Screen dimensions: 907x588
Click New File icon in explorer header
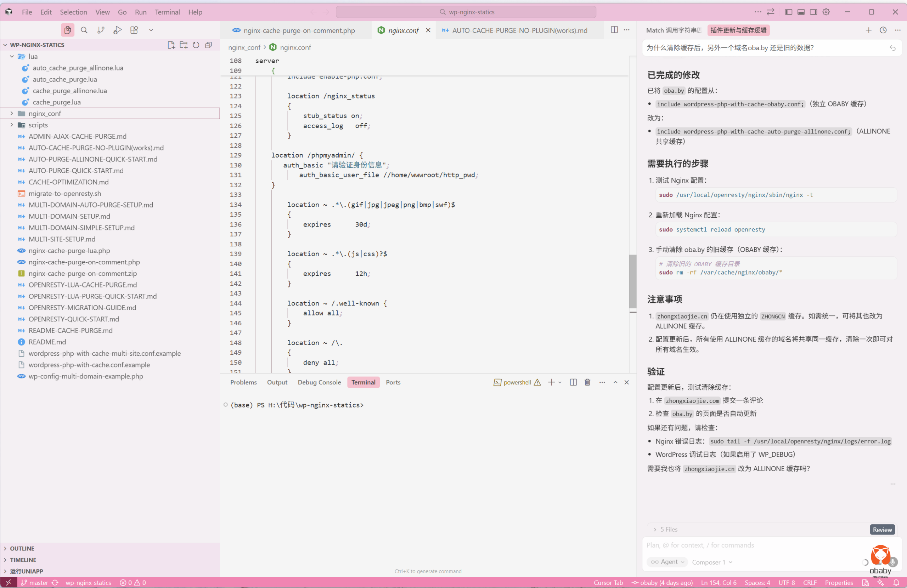(171, 45)
